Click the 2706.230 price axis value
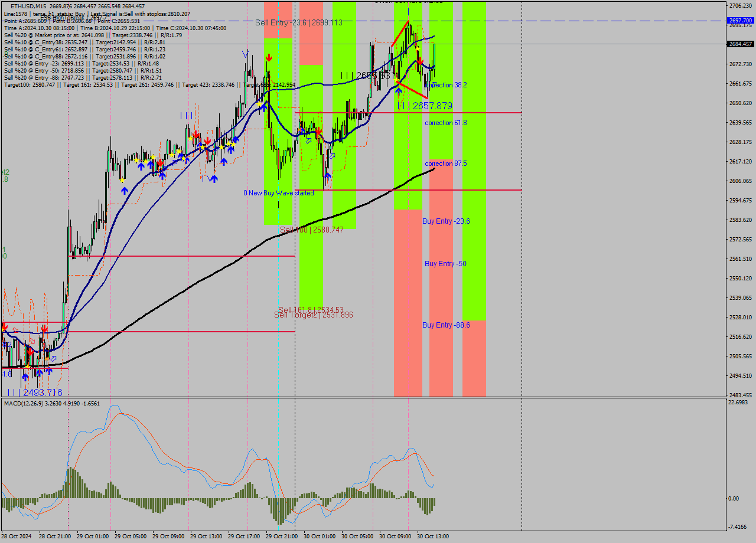This screenshot has height=543, width=756. point(741,5)
